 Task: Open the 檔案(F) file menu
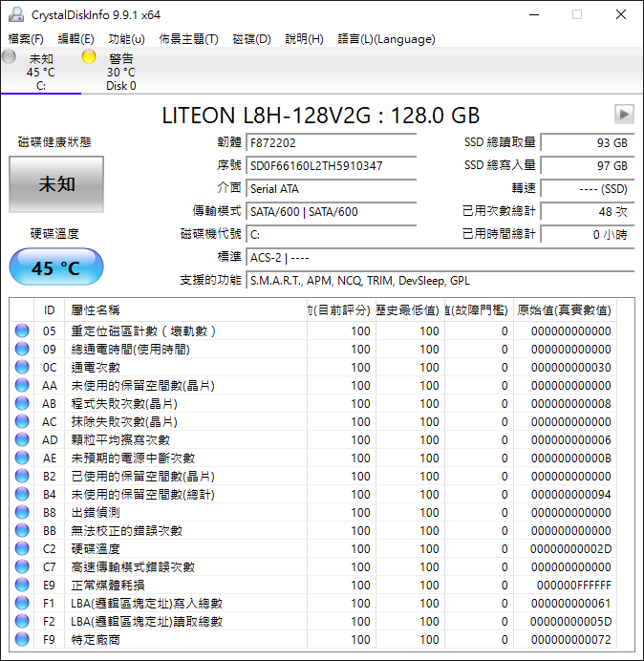(x=26, y=39)
